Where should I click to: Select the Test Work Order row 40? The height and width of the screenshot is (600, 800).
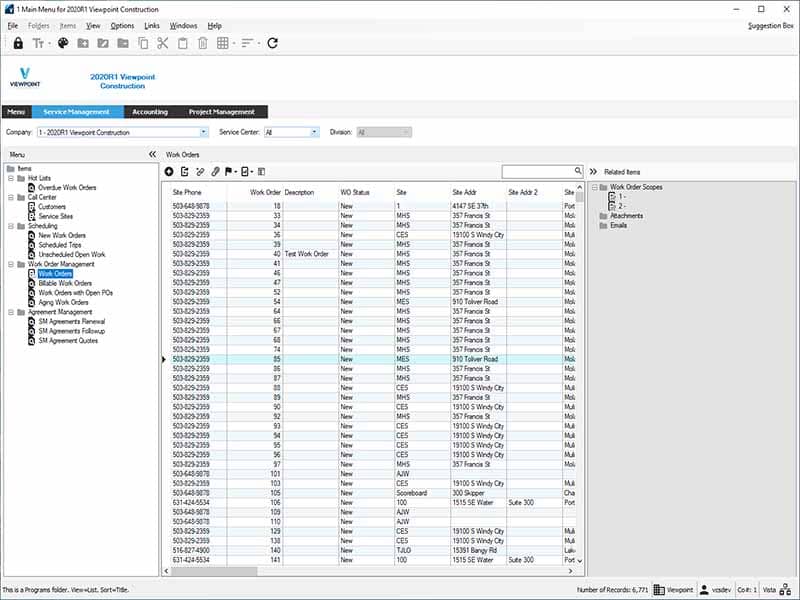[x=306, y=254]
